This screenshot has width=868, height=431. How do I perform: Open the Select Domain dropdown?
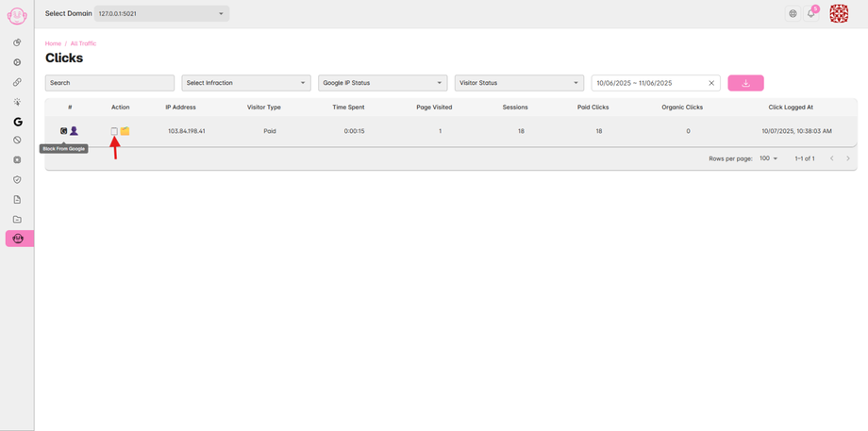pos(161,14)
